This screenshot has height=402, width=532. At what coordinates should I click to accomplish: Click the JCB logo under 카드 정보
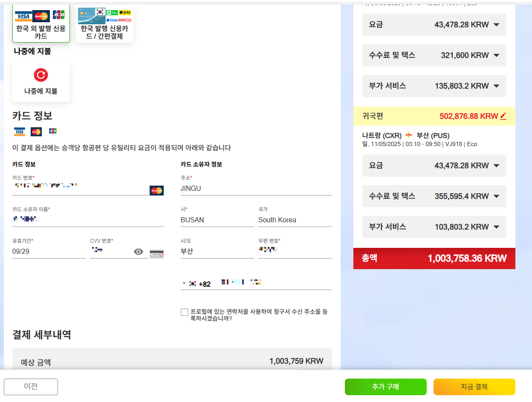click(52, 131)
